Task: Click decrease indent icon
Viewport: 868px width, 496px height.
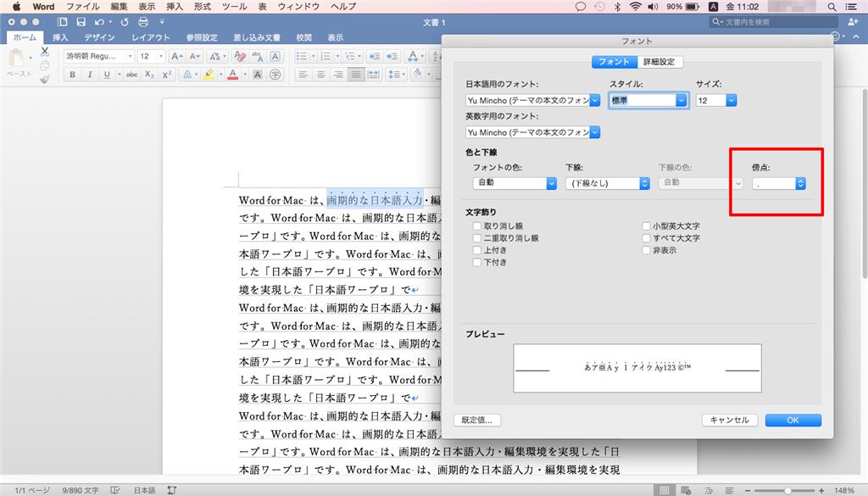Action: coord(375,56)
